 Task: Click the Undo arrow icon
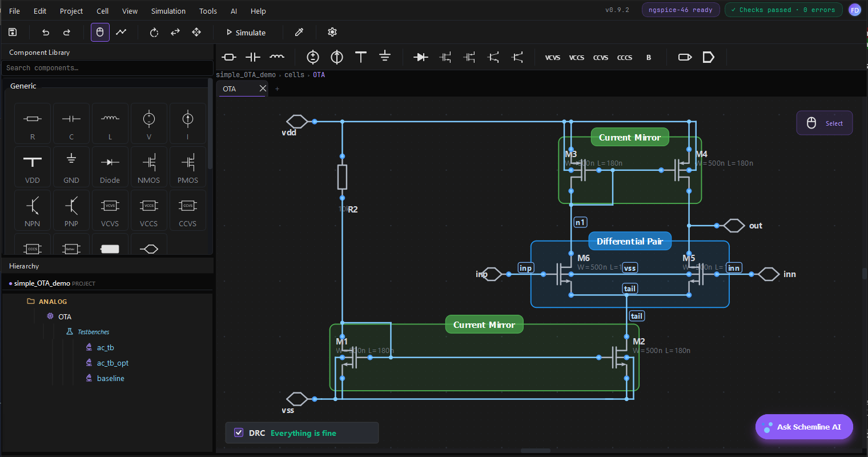pyautogui.click(x=46, y=33)
